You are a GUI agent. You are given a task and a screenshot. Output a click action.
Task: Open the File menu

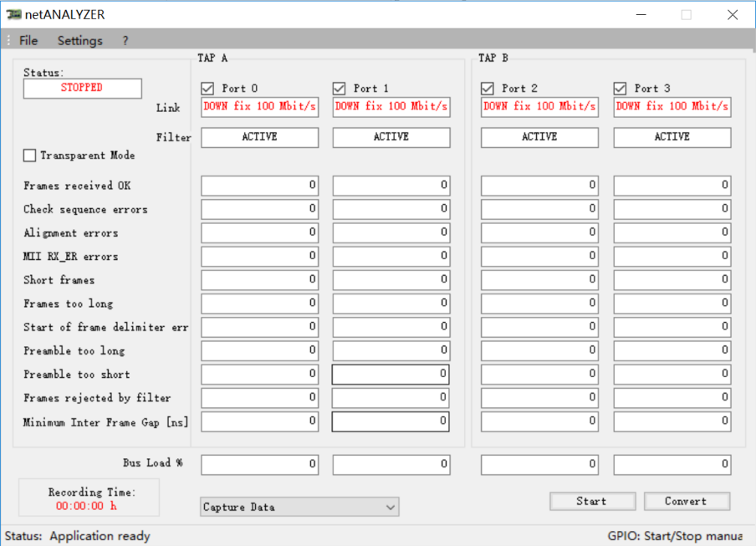[28, 40]
